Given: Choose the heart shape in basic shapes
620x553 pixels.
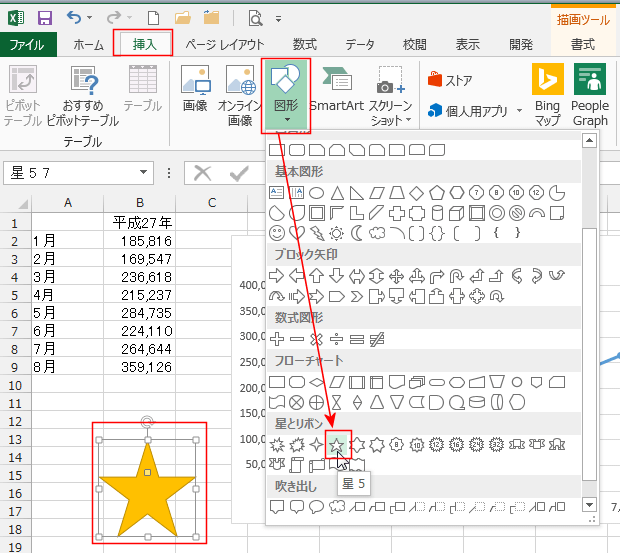Looking at the screenshot, I should [x=297, y=233].
